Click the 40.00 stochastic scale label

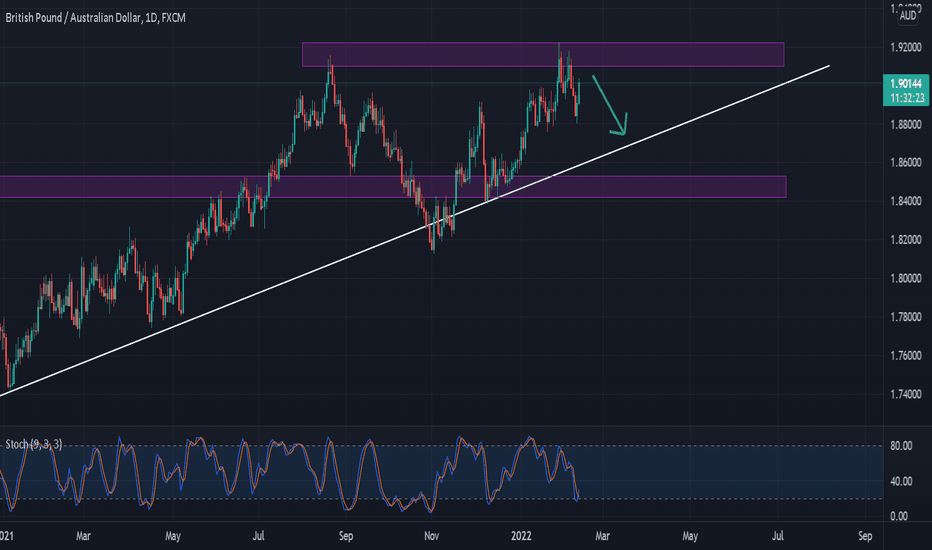click(x=901, y=481)
